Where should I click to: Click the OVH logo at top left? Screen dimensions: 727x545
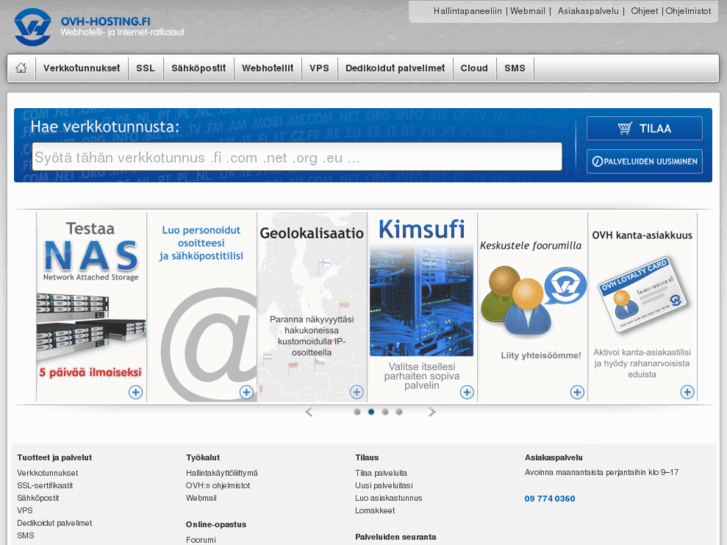[x=32, y=27]
